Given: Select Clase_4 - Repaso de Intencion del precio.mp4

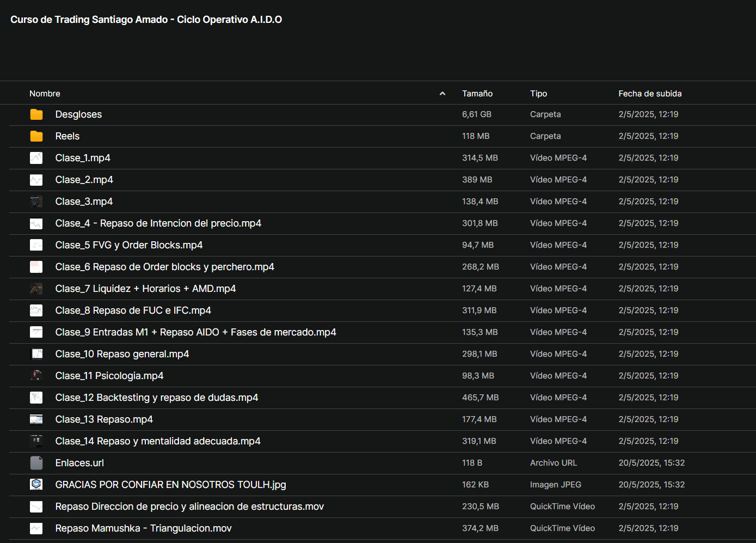Looking at the screenshot, I should pyautogui.click(x=158, y=223).
